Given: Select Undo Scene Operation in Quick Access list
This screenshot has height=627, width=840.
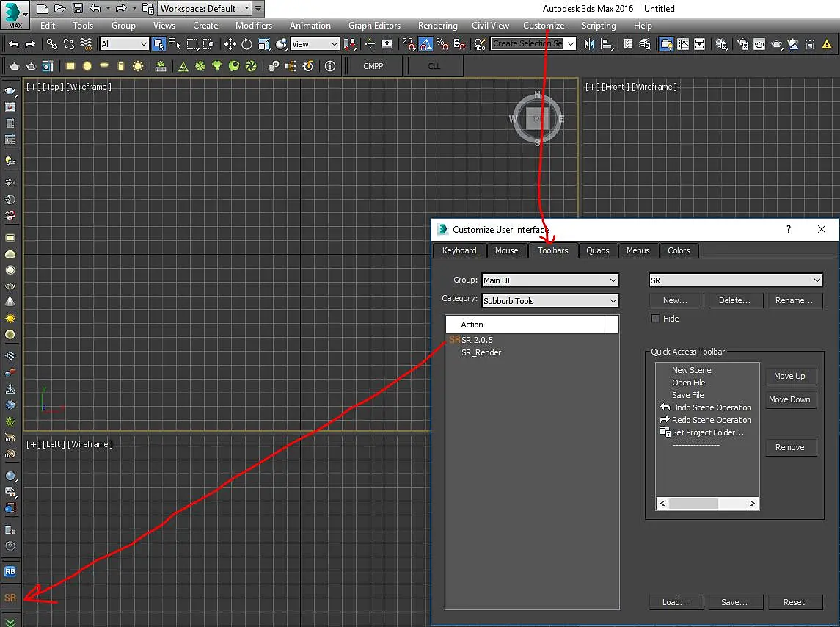Looking at the screenshot, I should [706, 407].
